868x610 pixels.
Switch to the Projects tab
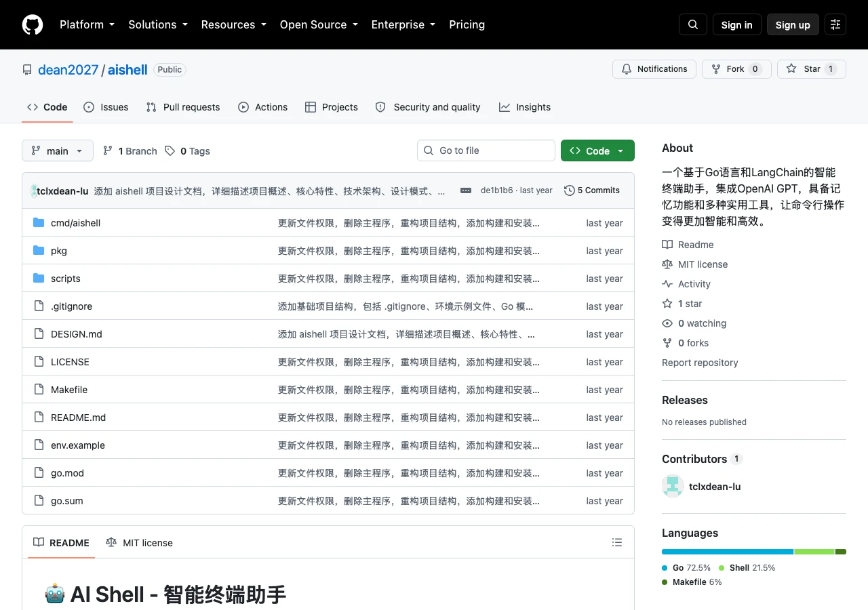click(332, 107)
